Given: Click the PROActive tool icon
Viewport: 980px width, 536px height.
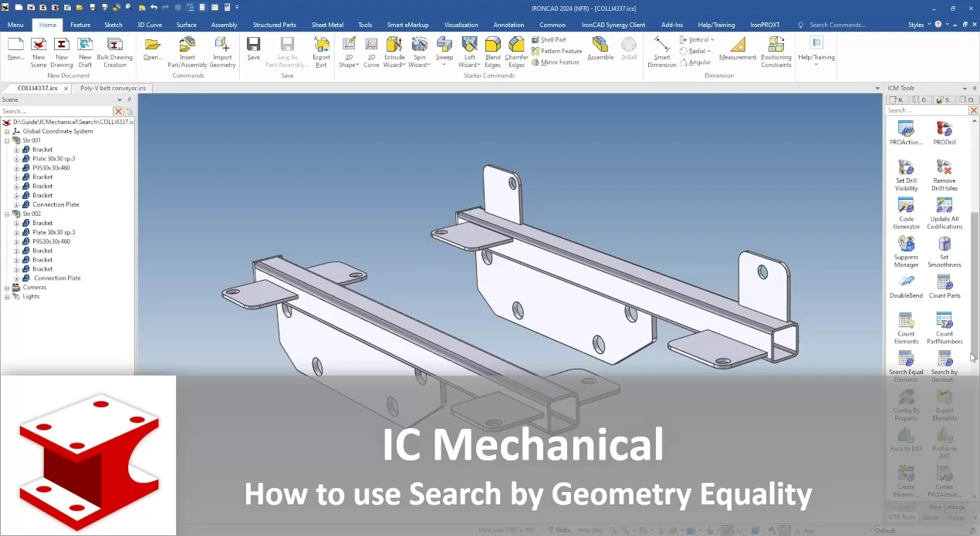Looking at the screenshot, I should (x=906, y=129).
